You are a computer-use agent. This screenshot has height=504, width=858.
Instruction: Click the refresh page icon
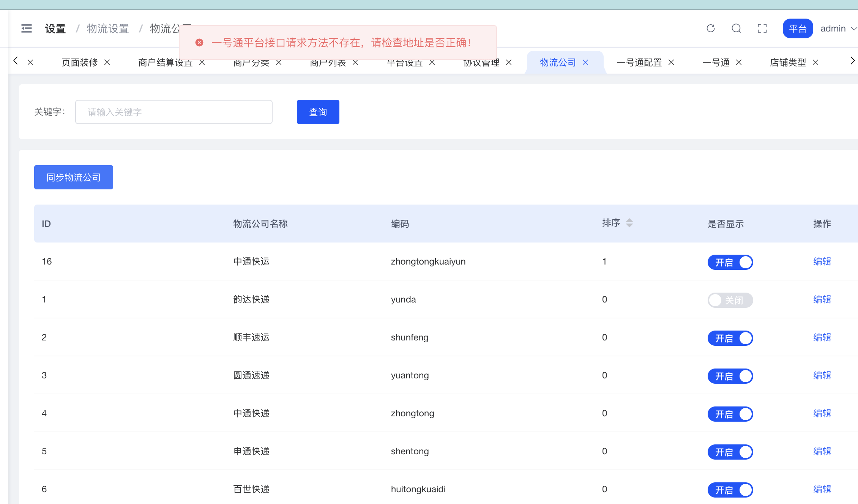tap(711, 28)
